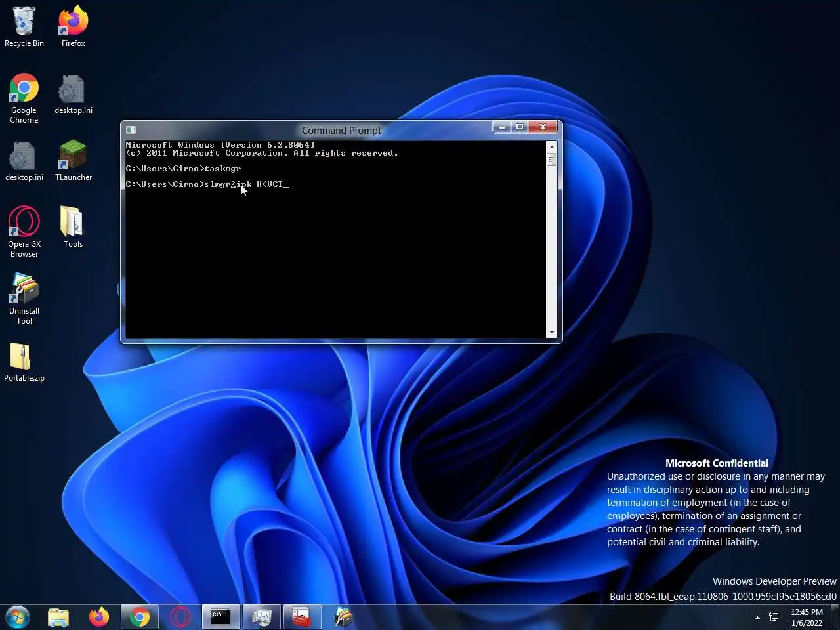
Task: Switch to Google Chrome in the taskbar
Action: point(139,617)
